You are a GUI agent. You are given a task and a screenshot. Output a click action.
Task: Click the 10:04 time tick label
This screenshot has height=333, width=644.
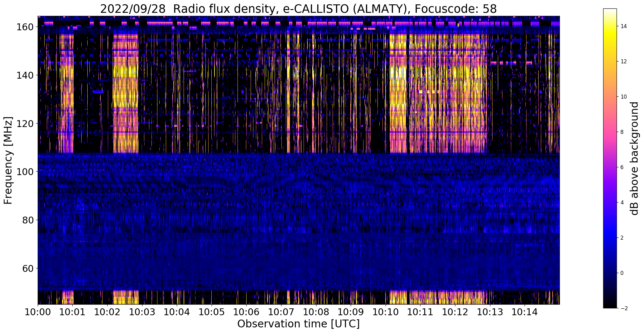click(x=177, y=312)
